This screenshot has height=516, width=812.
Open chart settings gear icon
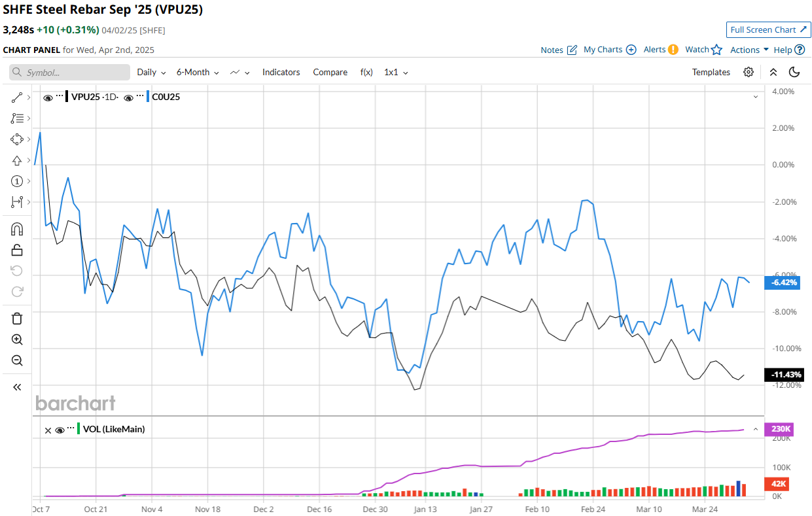(749, 72)
